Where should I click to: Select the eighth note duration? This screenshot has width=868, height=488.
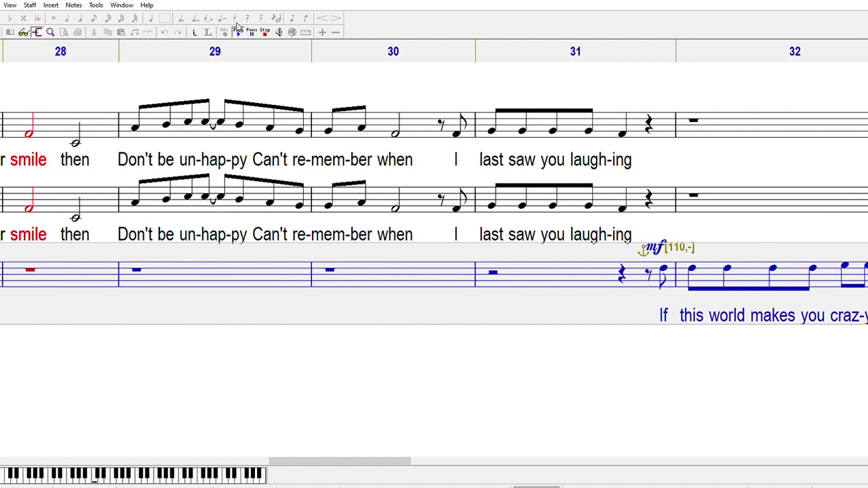[94, 18]
